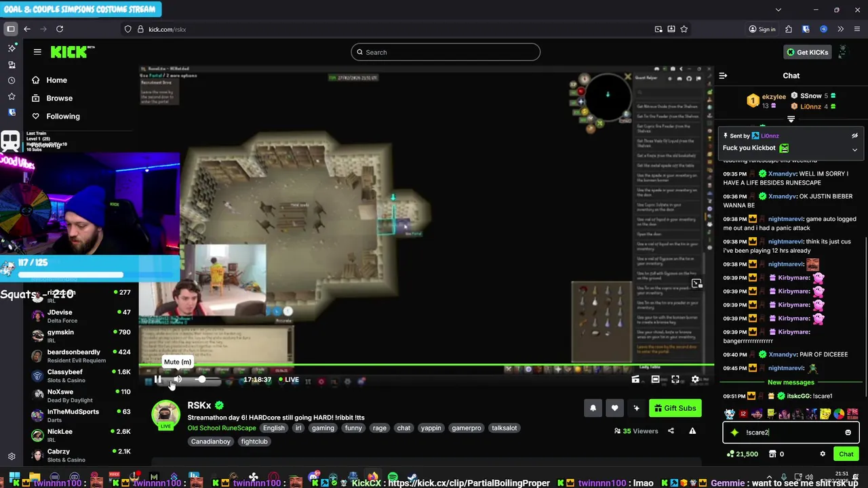Open NoXswe recommended channel
Screen dimensions: 868x488
[x=81, y=395]
